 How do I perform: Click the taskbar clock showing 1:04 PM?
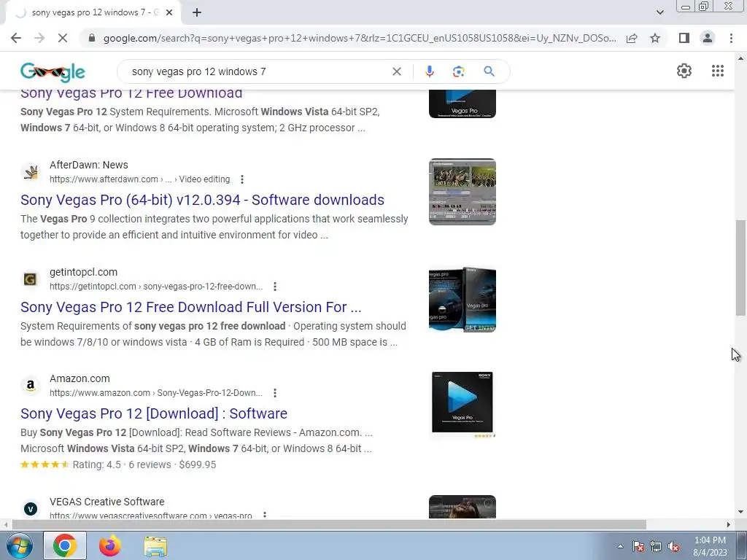tap(710, 546)
